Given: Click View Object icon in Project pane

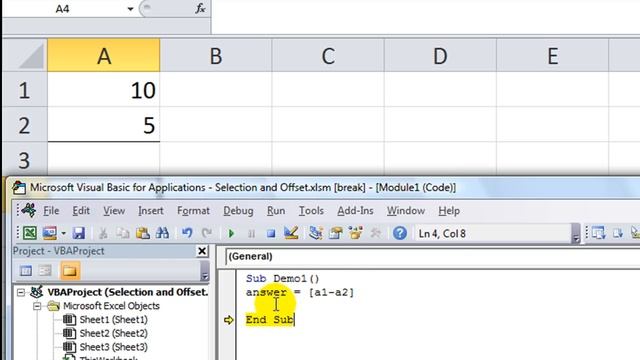Looking at the screenshot, I should [x=45, y=271].
